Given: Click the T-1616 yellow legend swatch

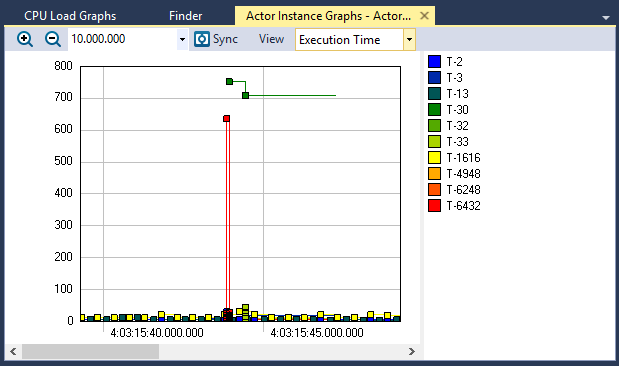Looking at the screenshot, I should [434, 158].
